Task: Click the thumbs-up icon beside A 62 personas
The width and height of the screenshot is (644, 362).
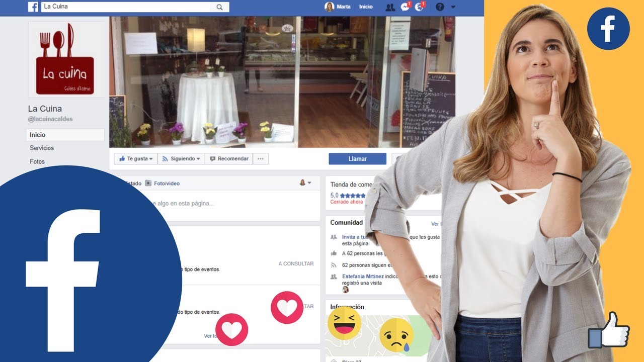Action: coord(333,253)
